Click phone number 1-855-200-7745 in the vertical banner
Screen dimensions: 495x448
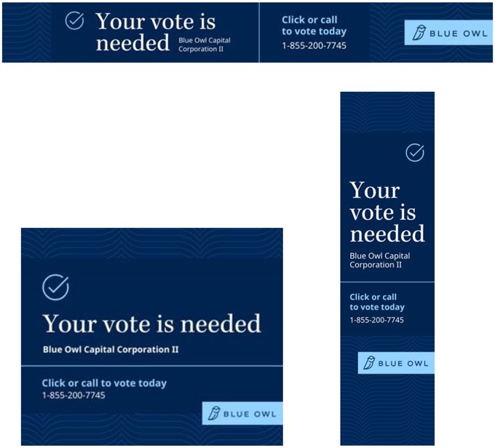(376, 320)
